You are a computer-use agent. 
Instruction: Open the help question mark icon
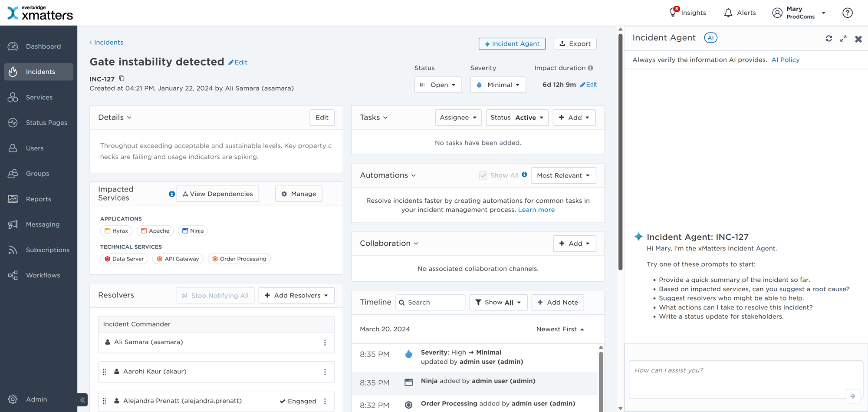pos(847,13)
